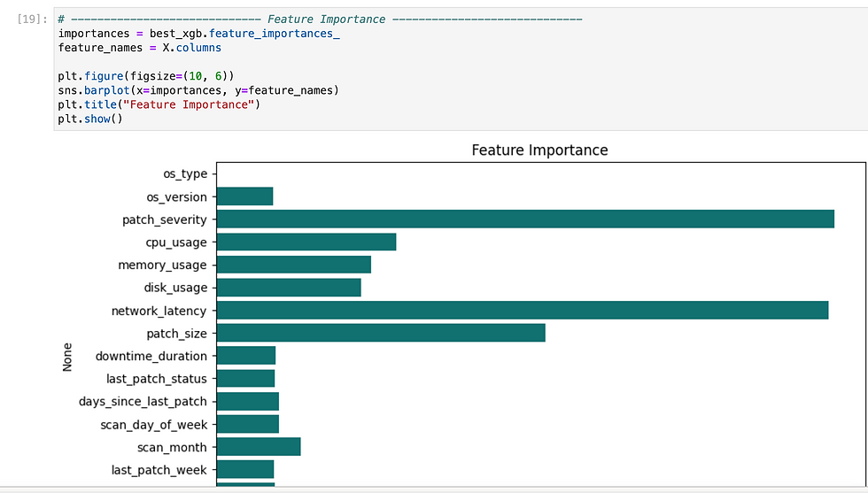The image size is (868, 493).
Task: Click the os_version axis label
Action: [176, 197]
